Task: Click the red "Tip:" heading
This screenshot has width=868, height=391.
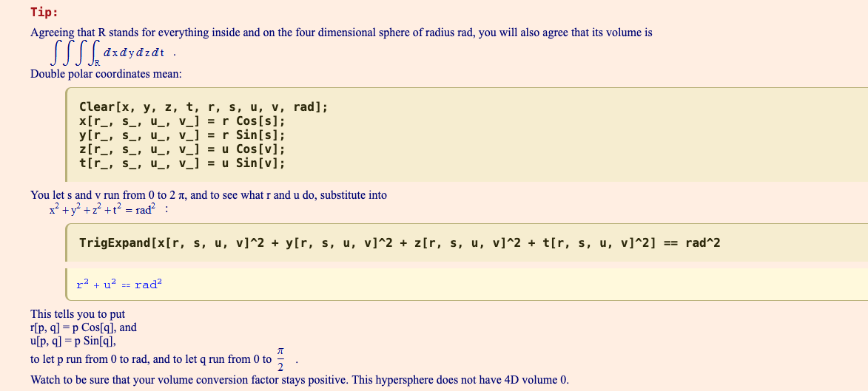Action: (44, 12)
